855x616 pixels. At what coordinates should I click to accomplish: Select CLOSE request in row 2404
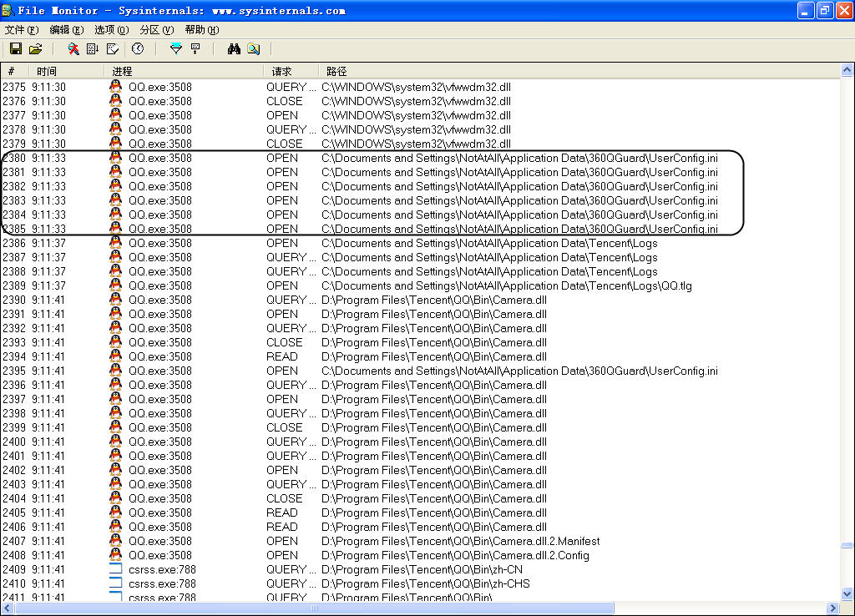(x=284, y=497)
